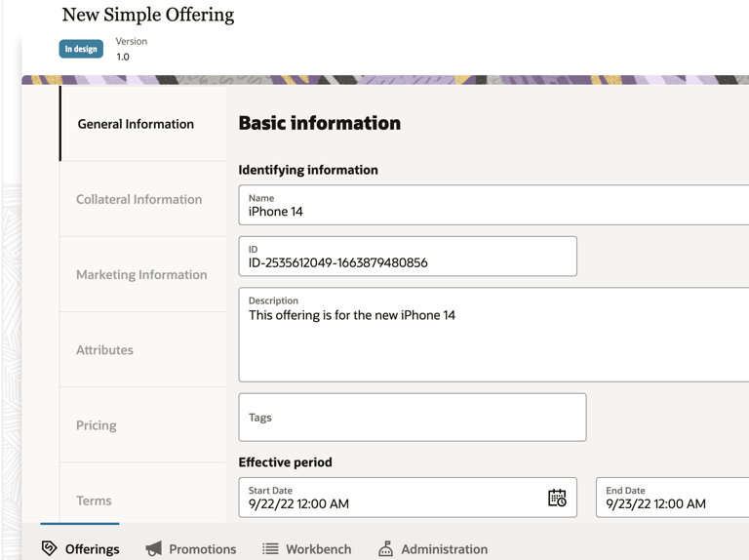Open the Promotions navigation label
Screen dimensions: 749x560
[202, 549]
